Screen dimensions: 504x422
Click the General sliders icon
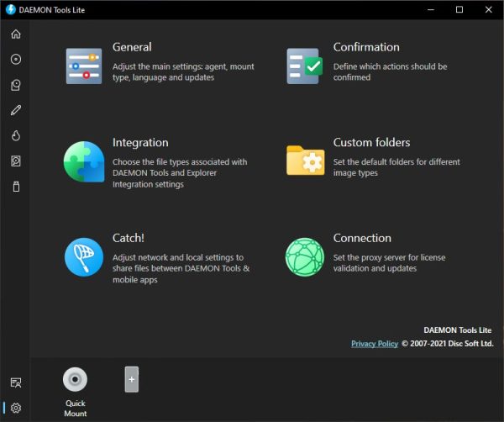pyautogui.click(x=84, y=66)
